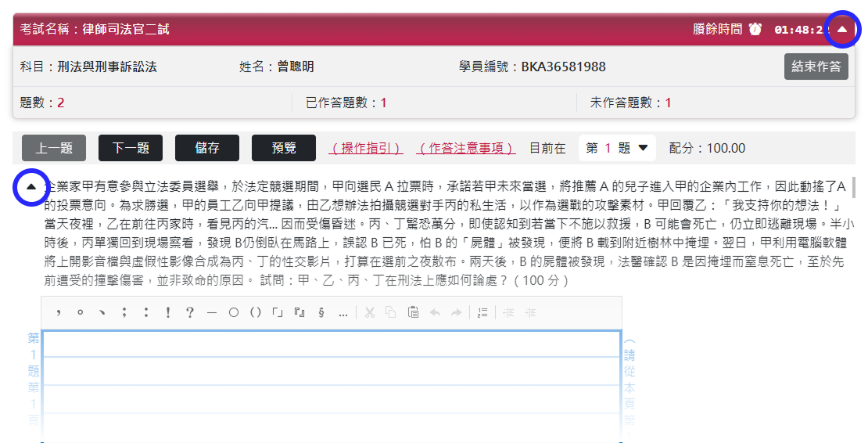Click the Paste clipboard icon

(x=413, y=313)
